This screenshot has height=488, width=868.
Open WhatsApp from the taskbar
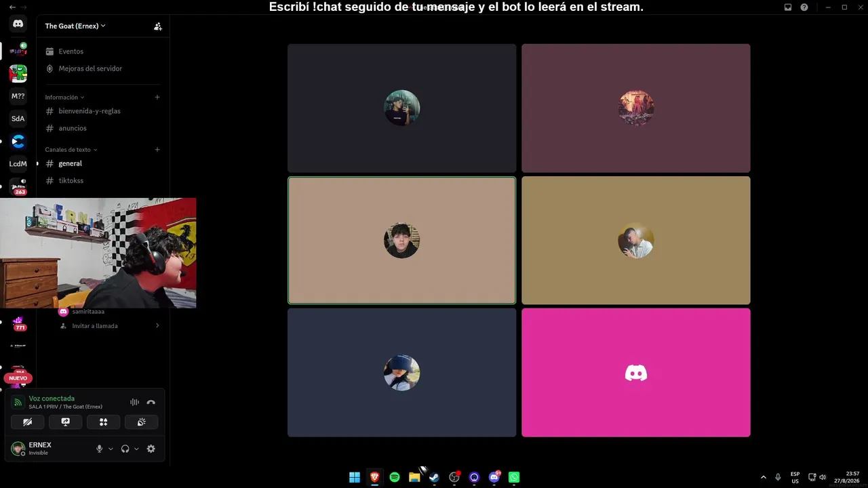coord(514,477)
